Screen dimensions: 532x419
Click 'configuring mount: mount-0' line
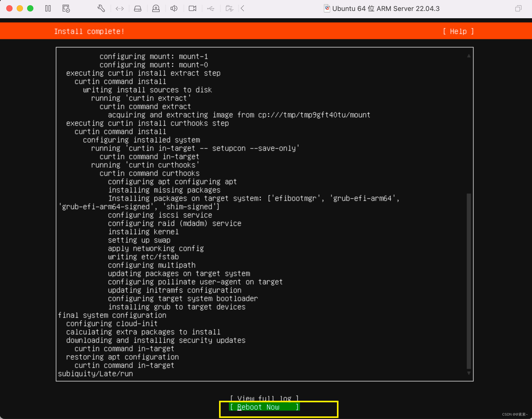[154, 65]
